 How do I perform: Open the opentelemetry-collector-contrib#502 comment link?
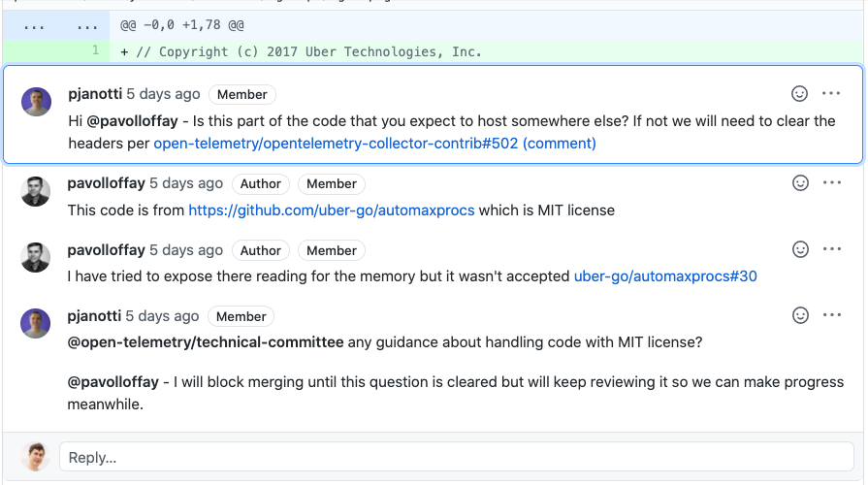[x=374, y=144]
